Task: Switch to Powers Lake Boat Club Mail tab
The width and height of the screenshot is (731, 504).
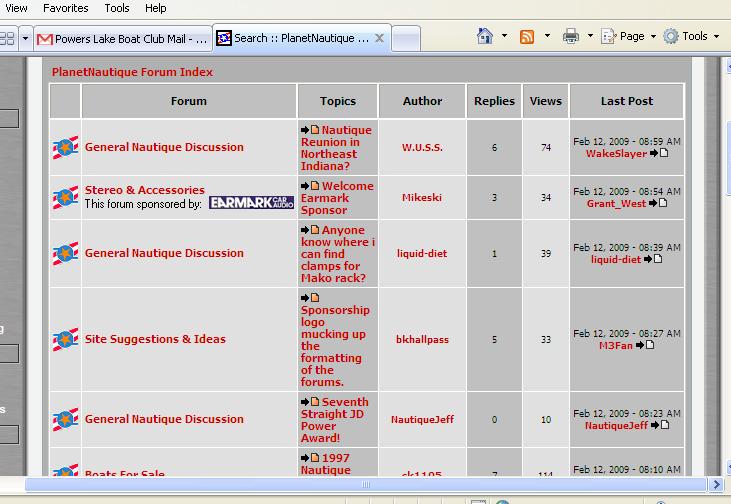Action: click(123, 39)
